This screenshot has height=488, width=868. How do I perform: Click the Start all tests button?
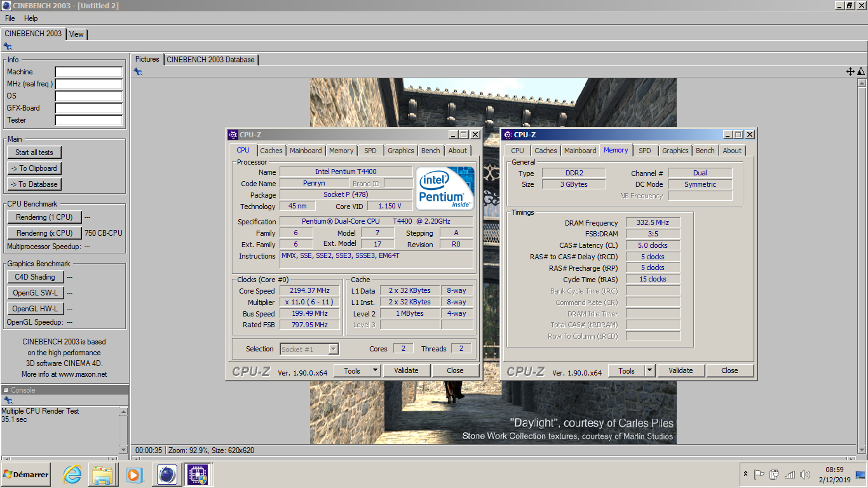(x=34, y=152)
